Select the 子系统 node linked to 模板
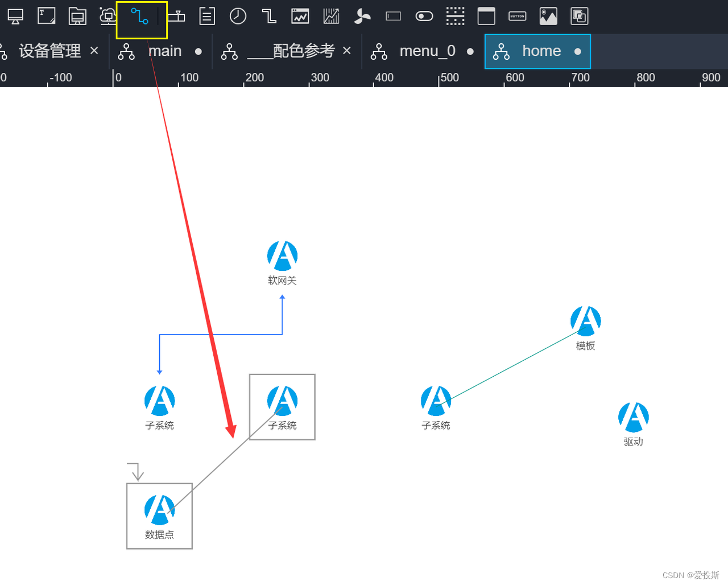This screenshot has width=728, height=585. (436, 408)
